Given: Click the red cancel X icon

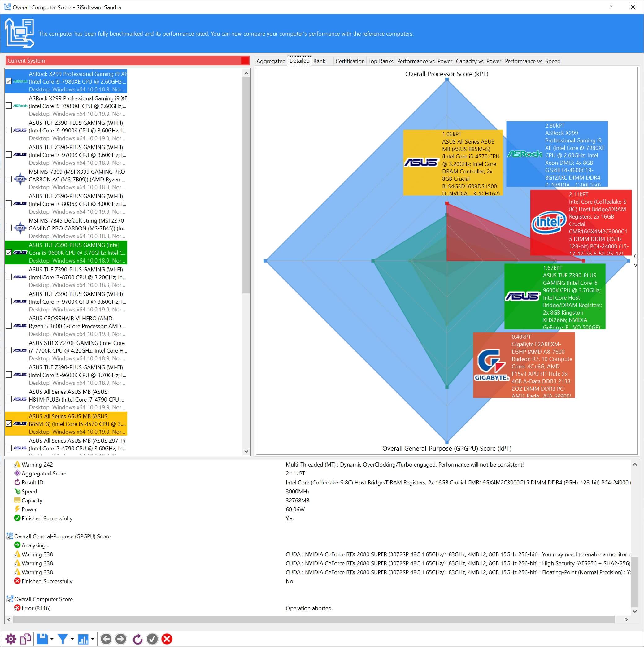Looking at the screenshot, I should (167, 639).
